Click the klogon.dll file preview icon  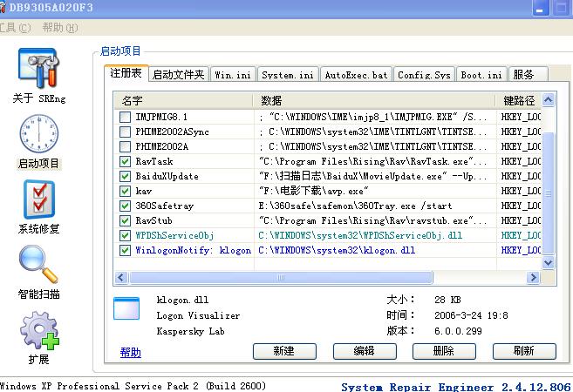pyautogui.click(x=126, y=308)
